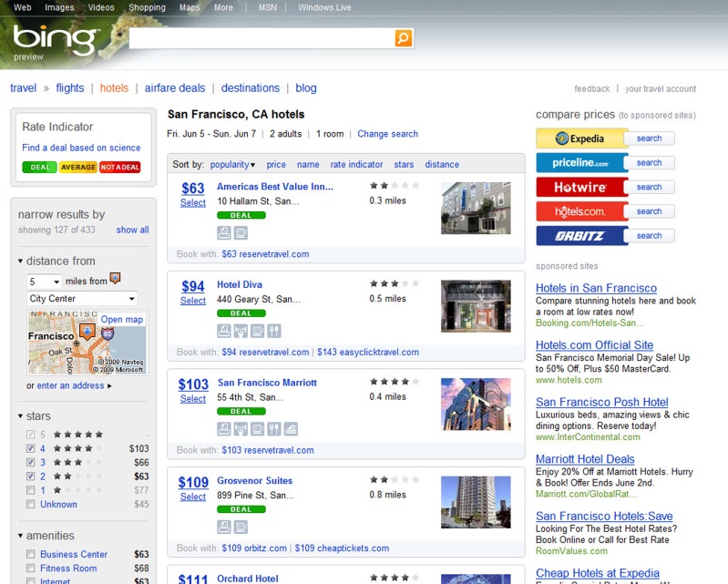Click Open map on mini map
This screenshot has width=728, height=584.
122,320
